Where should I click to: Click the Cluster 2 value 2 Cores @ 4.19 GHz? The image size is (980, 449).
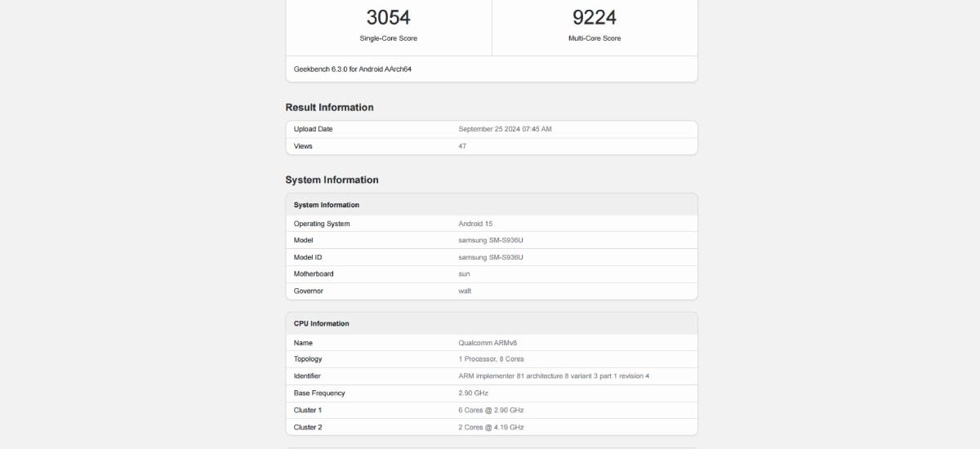(x=491, y=427)
